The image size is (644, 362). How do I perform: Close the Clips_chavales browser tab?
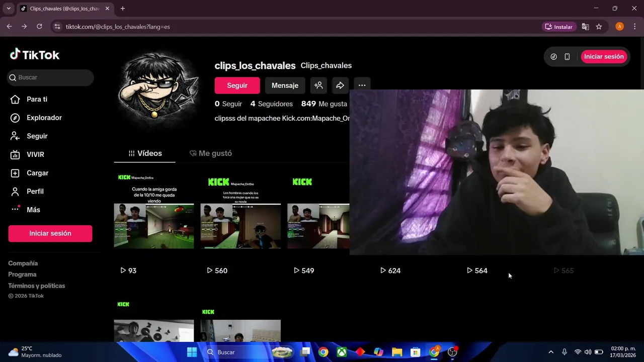pos(107,9)
